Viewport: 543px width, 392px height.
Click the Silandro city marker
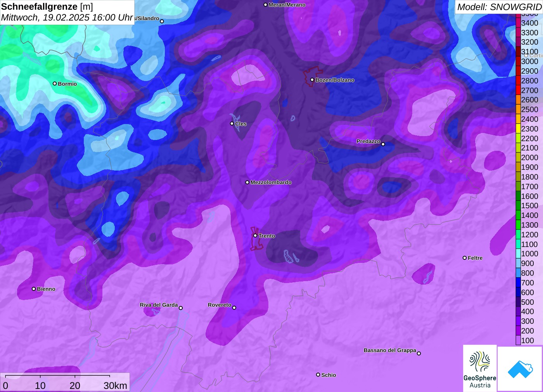coord(162,21)
